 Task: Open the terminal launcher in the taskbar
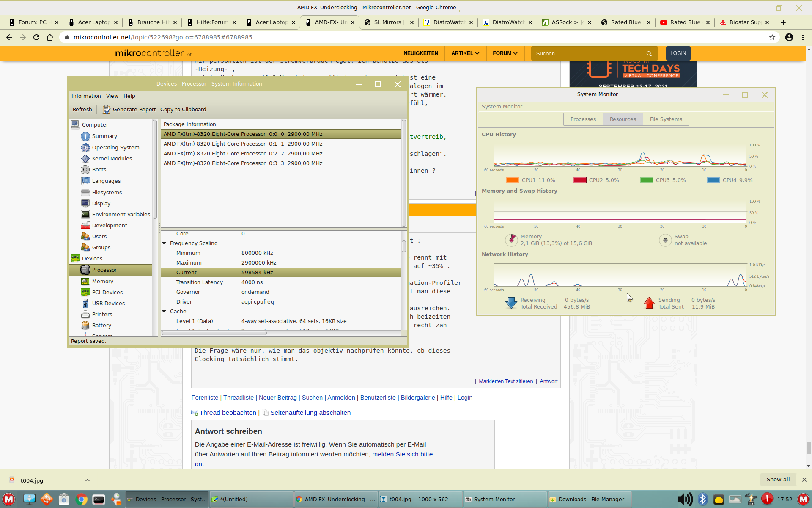(x=99, y=499)
